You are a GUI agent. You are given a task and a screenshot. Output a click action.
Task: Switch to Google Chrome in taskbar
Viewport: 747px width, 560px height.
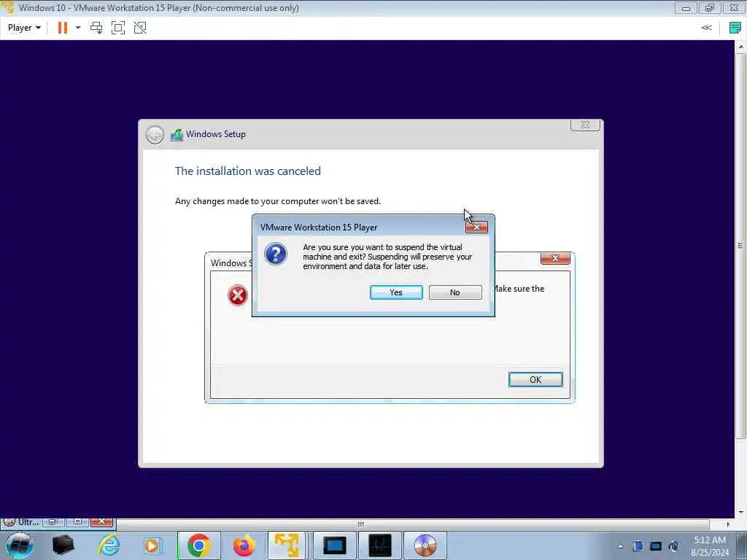[198, 545]
